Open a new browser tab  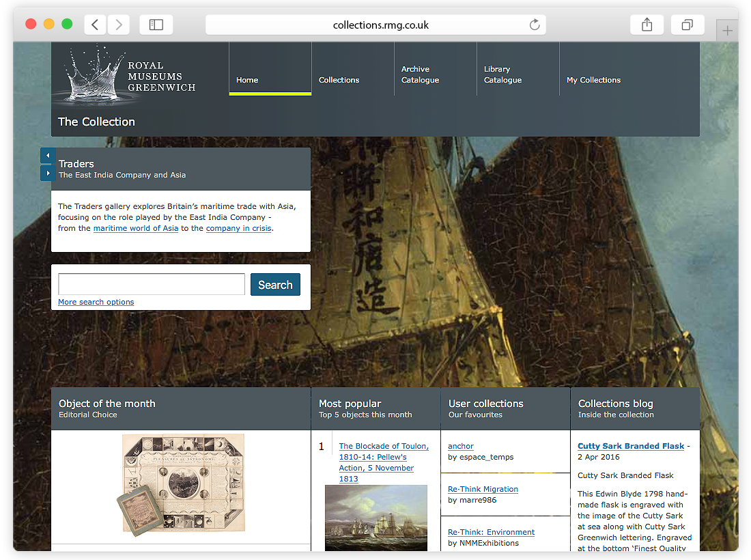[727, 31]
